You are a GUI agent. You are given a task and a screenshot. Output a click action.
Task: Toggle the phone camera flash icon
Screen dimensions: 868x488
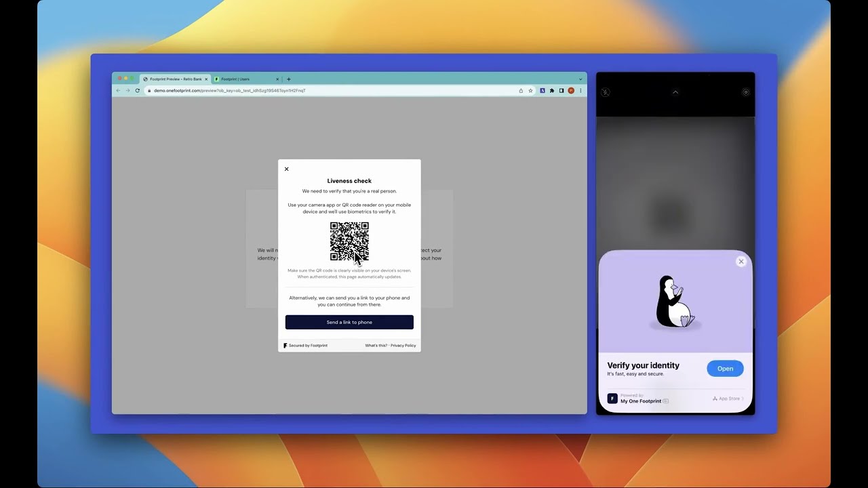606,92
